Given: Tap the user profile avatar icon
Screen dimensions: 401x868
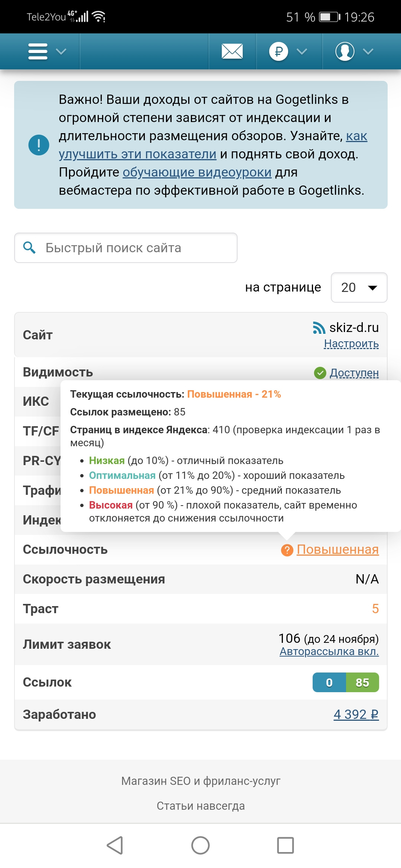Looking at the screenshot, I should click(345, 51).
